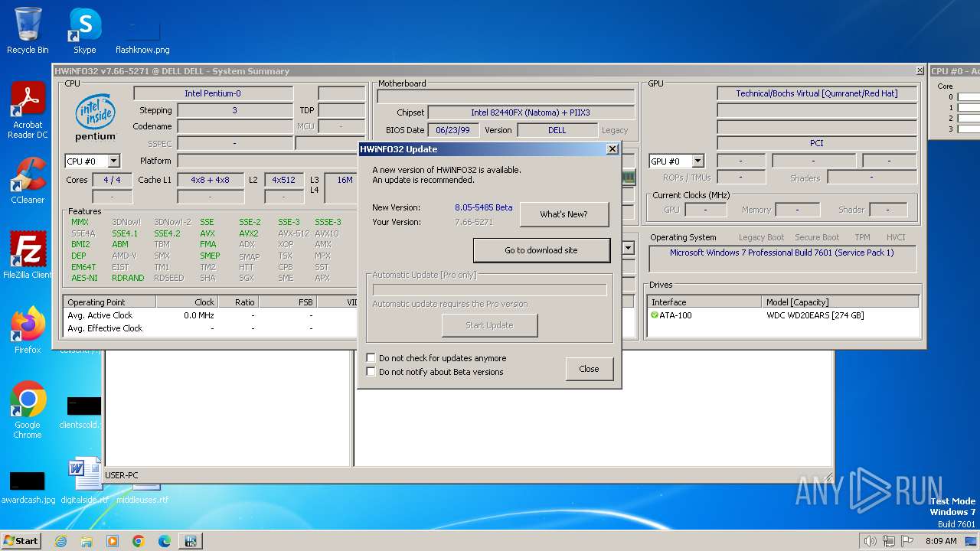Open the Recycle Bin desktop icon
Viewport: 980px width, 551px height.
coord(28,31)
